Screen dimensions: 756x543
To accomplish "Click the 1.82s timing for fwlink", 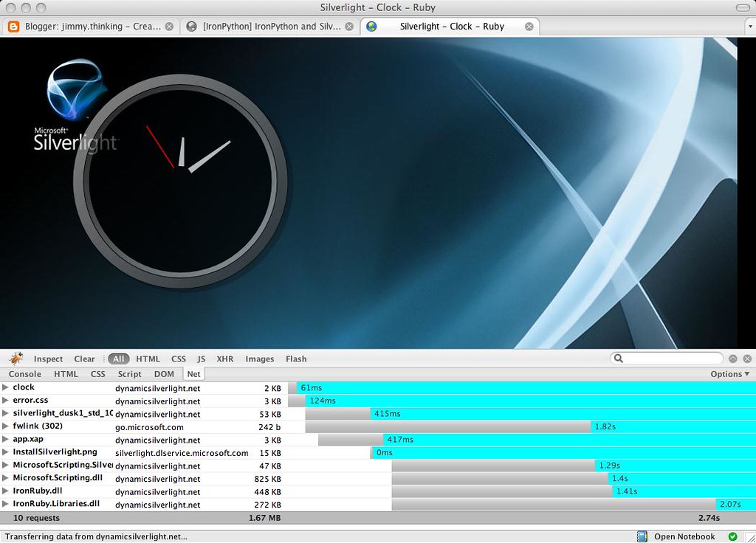I will [605, 426].
